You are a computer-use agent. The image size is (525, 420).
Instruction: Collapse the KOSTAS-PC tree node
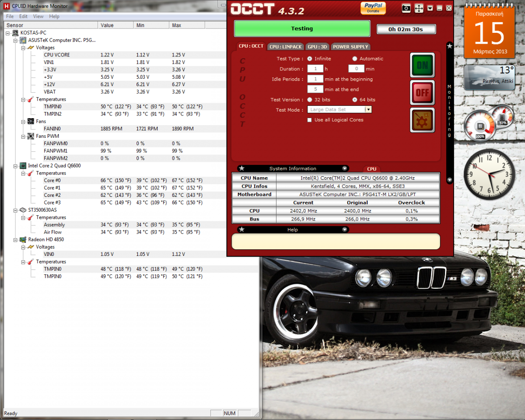pyautogui.click(x=7, y=33)
